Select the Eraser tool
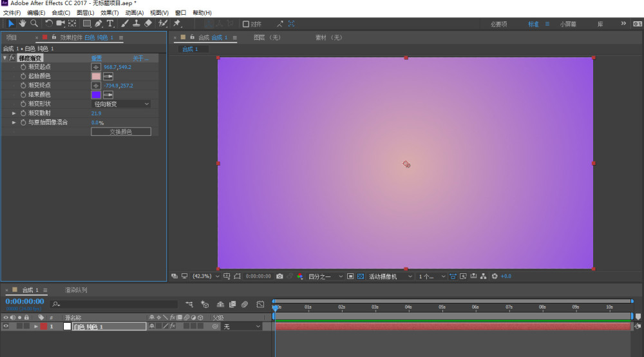This screenshot has height=357, width=644. [148, 24]
